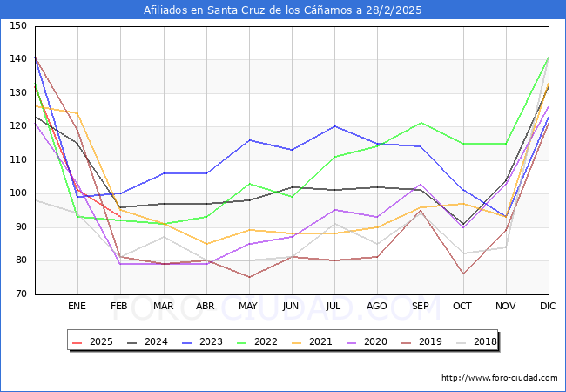Click the red 2025 line endpoint at FEB

coord(120,217)
